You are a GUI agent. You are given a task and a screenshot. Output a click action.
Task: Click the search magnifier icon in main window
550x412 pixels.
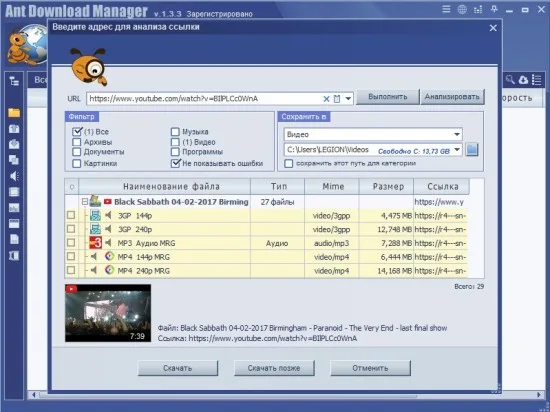(x=510, y=80)
